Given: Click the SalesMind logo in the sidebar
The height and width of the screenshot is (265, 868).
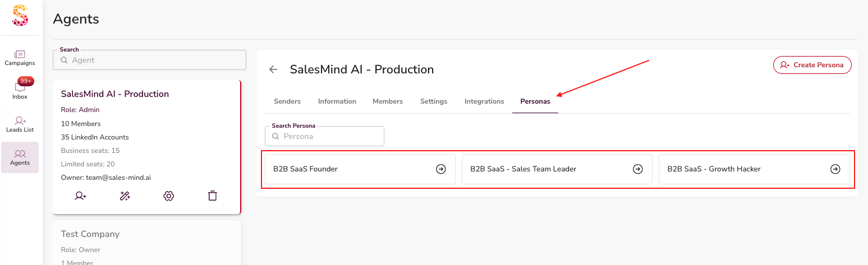Looking at the screenshot, I should click(20, 15).
